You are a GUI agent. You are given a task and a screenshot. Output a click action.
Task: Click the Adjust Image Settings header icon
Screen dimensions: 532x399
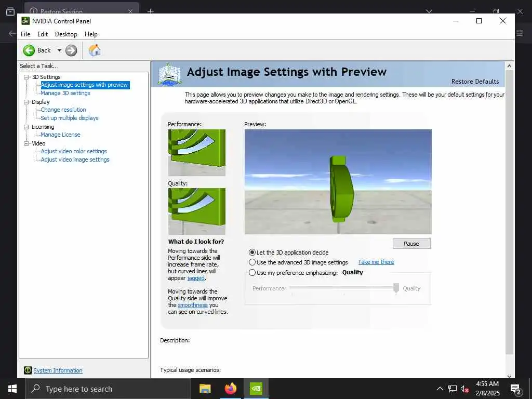click(x=170, y=74)
